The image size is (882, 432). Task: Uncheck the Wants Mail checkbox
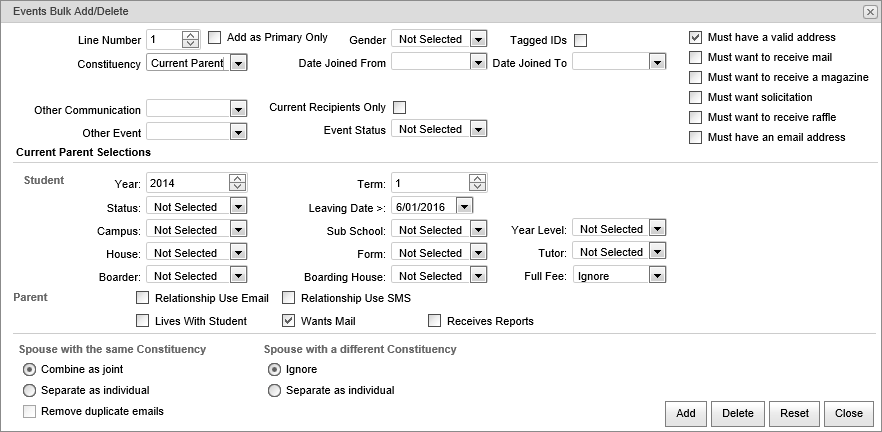(x=289, y=321)
